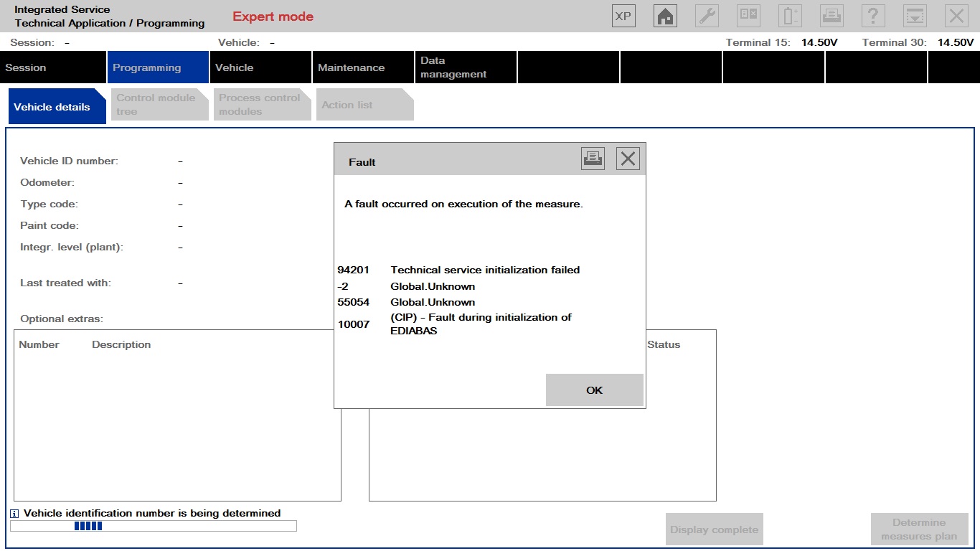The image size is (980, 551).
Task: Click error code 94201 text
Action: coord(354,270)
